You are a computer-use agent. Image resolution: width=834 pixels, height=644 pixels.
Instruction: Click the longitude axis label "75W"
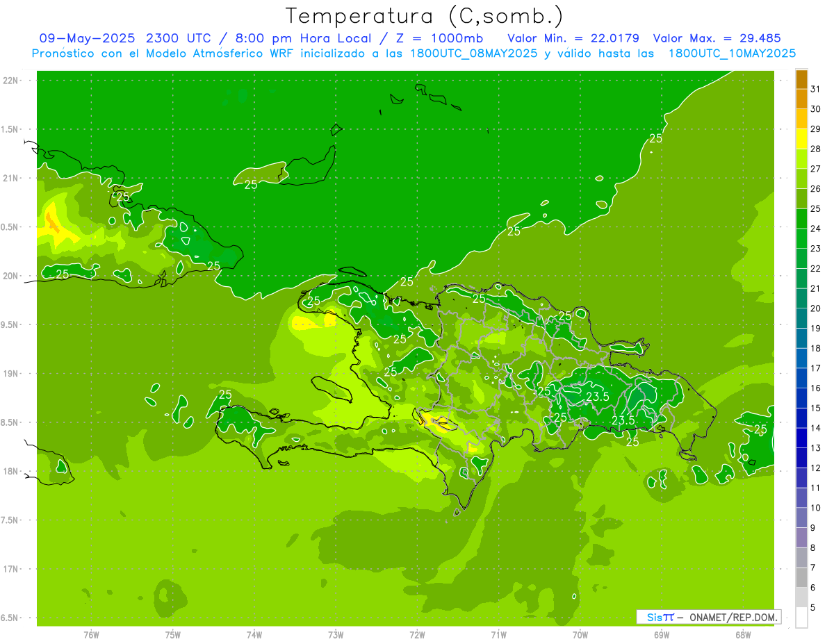point(172,635)
